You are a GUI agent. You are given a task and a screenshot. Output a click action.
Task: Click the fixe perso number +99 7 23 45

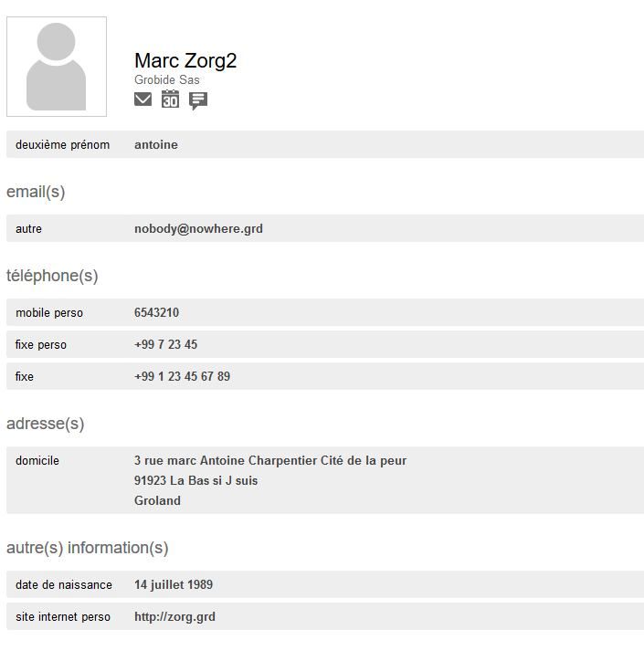coord(165,344)
